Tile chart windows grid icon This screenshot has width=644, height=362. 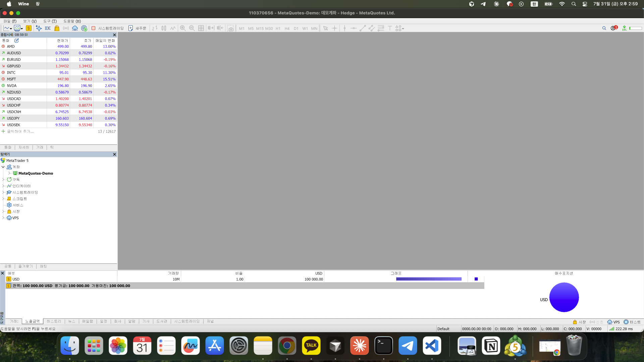point(201,28)
